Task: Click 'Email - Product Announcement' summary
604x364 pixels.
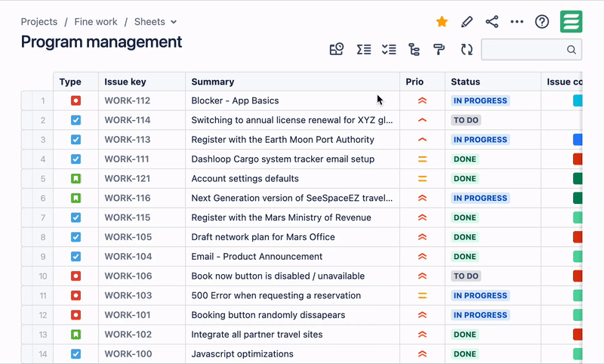Action: tap(257, 257)
